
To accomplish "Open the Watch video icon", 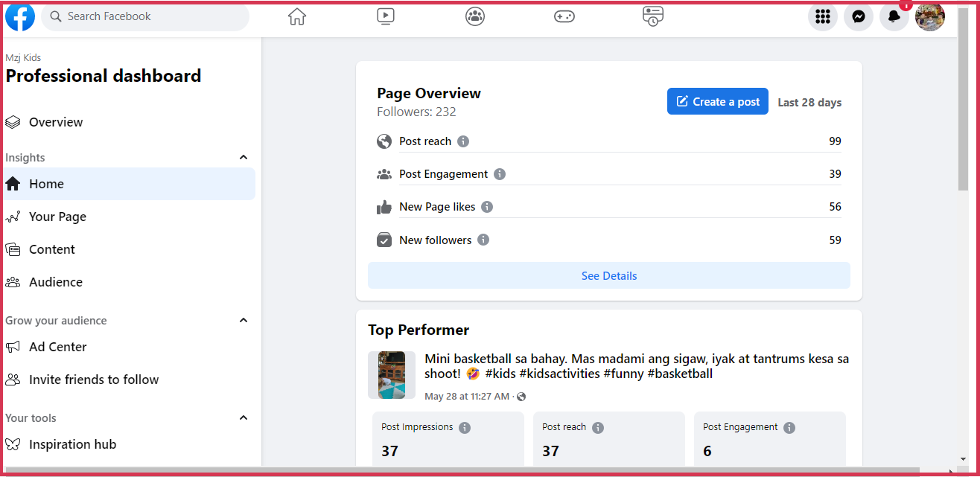I will [x=386, y=16].
